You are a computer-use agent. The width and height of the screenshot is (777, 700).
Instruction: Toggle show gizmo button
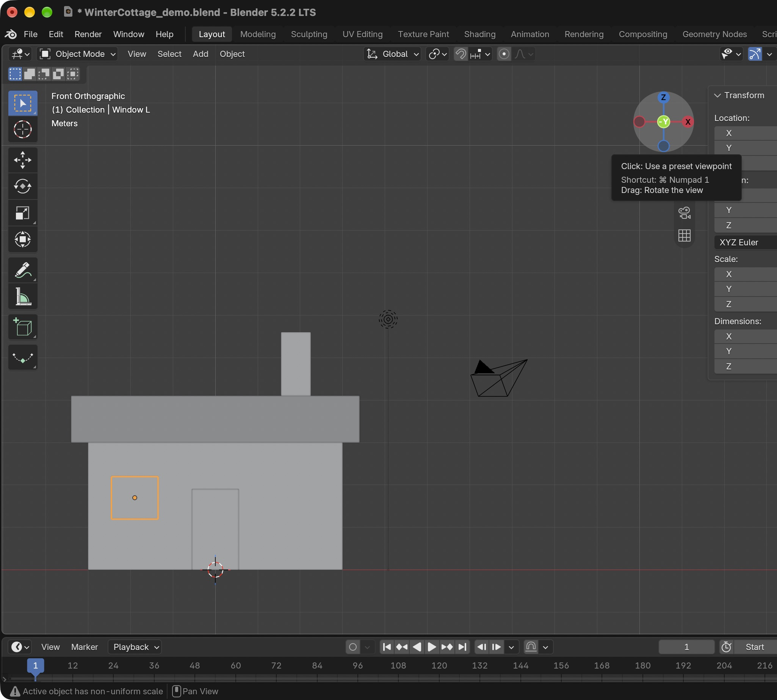pos(755,54)
